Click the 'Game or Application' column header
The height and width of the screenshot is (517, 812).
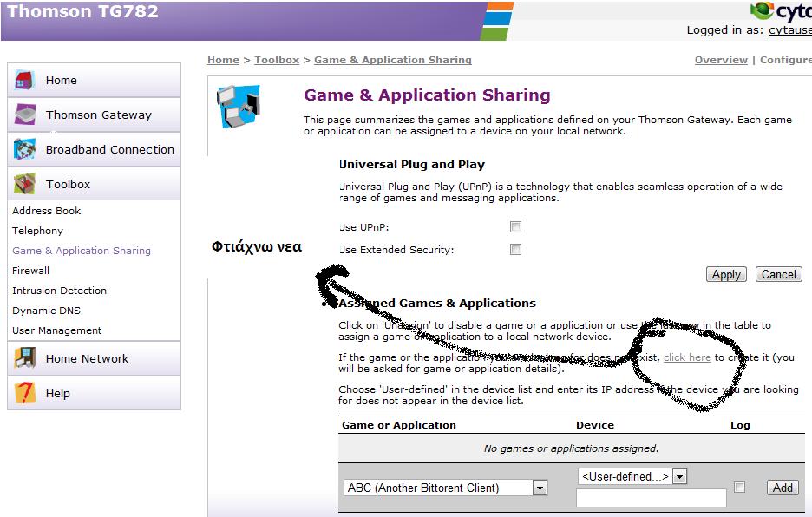click(399, 425)
